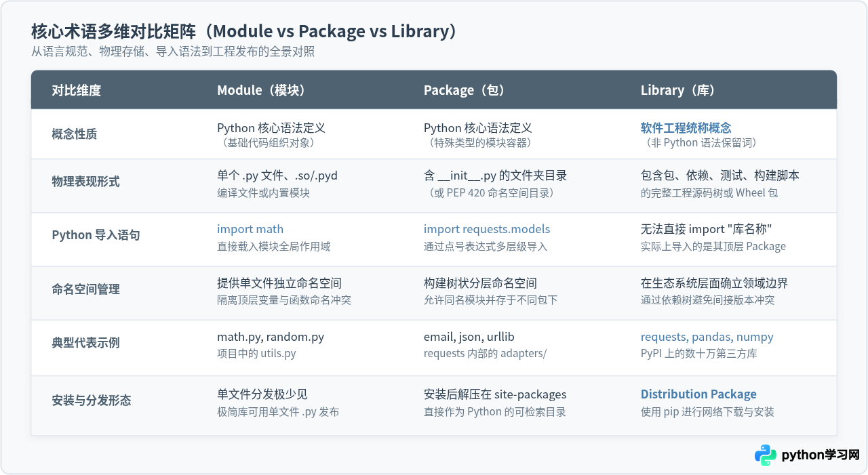
Task: Click the '（特殊类型的模块容器）' note
Action: pyautogui.click(x=480, y=143)
